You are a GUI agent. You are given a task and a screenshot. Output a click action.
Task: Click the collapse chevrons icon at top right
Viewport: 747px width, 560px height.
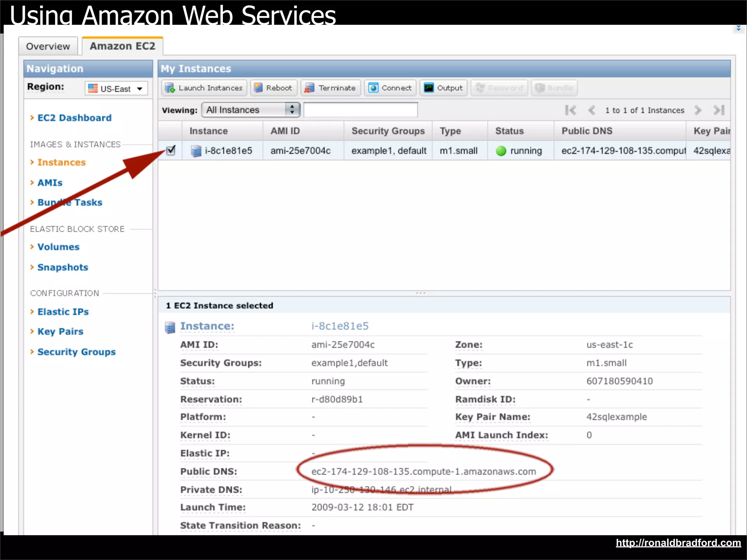point(738,28)
